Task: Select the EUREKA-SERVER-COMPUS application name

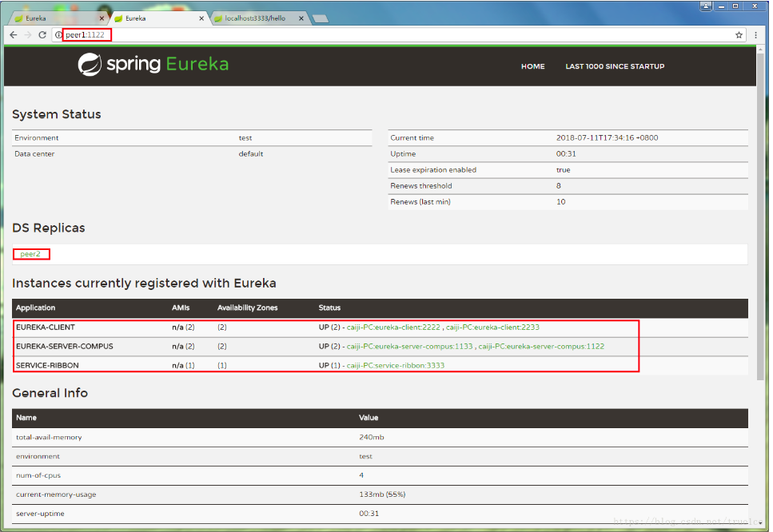Action: (x=65, y=347)
